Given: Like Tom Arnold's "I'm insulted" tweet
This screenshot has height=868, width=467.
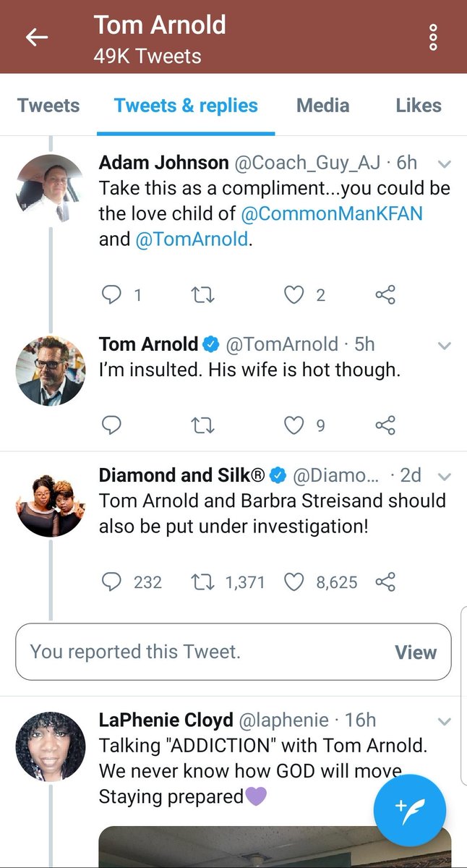Looking at the screenshot, I should [x=294, y=425].
